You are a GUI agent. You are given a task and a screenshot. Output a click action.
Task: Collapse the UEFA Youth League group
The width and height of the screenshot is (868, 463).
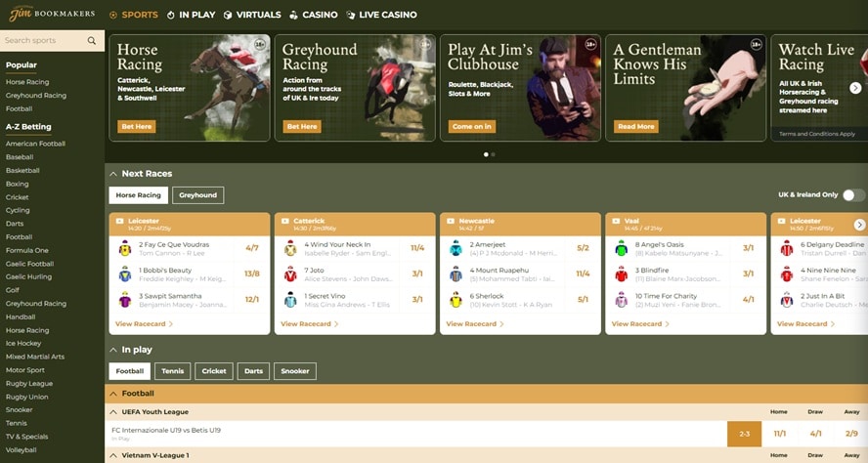pos(113,412)
